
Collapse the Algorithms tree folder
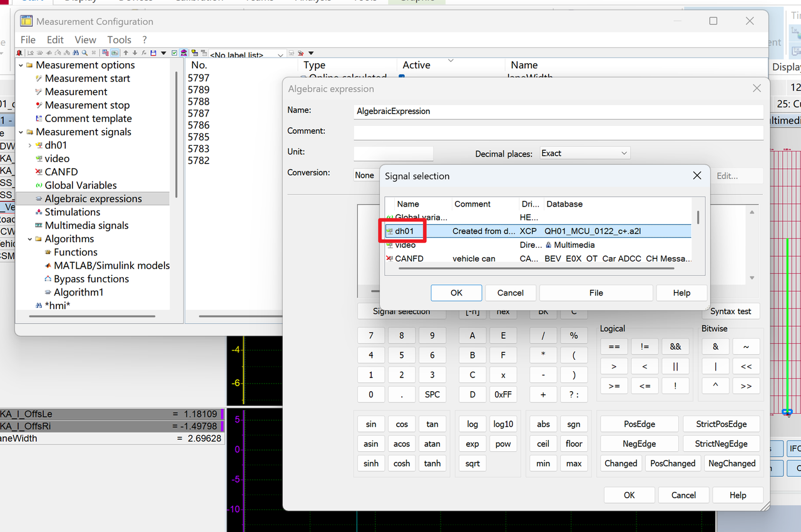tap(29, 239)
